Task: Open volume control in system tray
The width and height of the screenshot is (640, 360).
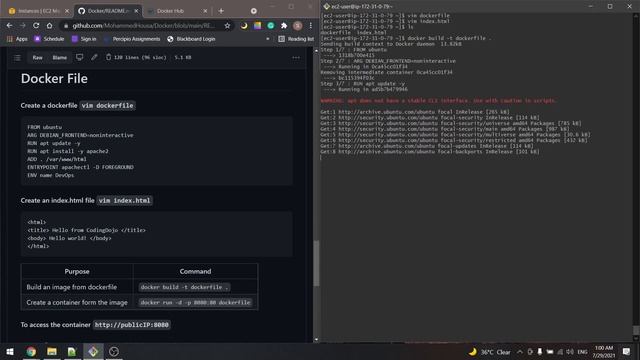Action: pyautogui.click(x=570, y=352)
